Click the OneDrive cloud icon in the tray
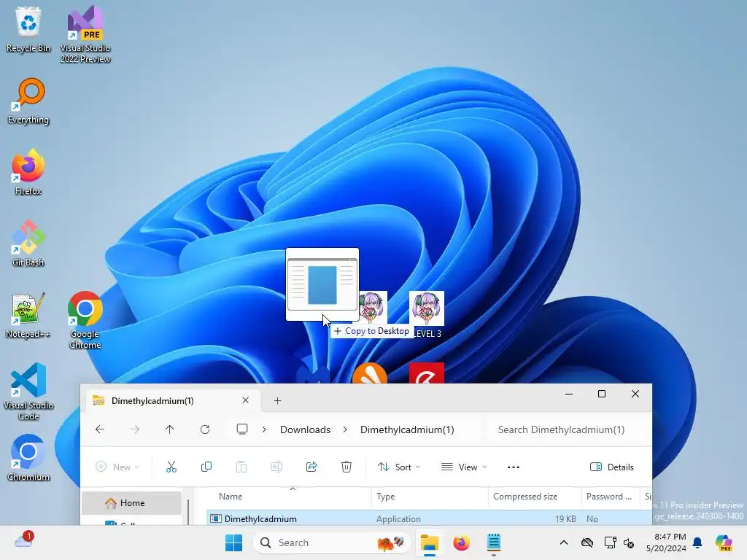Viewport: 747px width, 560px height. pos(587,542)
